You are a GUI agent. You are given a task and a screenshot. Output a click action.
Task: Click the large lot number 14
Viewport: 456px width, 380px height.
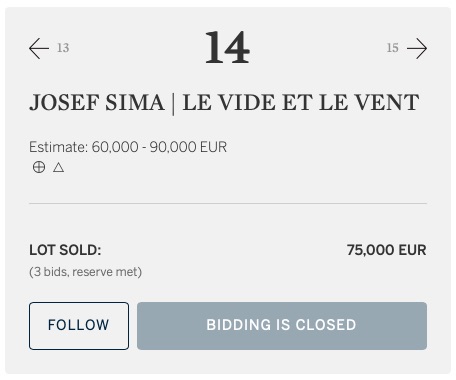[228, 47]
